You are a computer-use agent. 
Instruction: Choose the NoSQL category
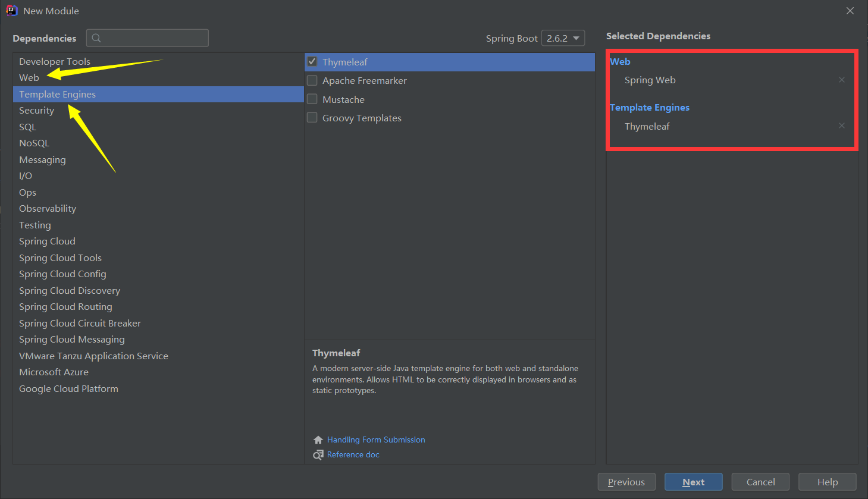point(158,143)
